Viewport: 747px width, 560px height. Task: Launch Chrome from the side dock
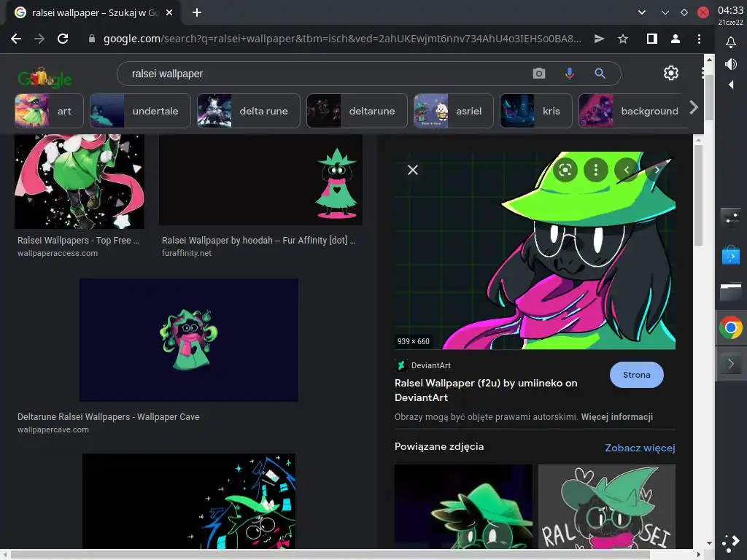tap(730, 327)
